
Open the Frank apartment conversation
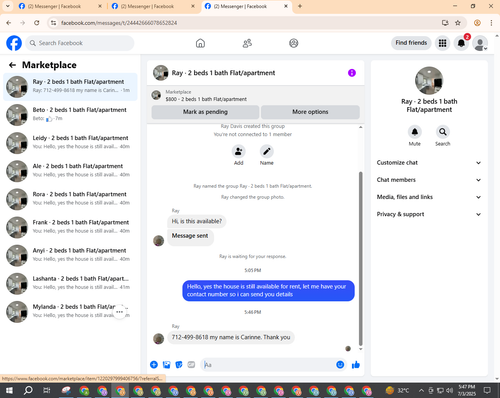click(x=70, y=227)
